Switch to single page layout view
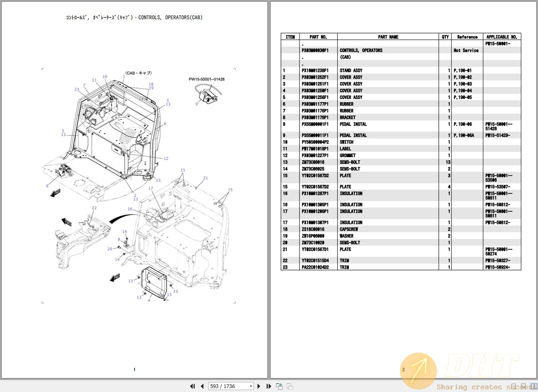The image size is (538, 392). point(514,386)
